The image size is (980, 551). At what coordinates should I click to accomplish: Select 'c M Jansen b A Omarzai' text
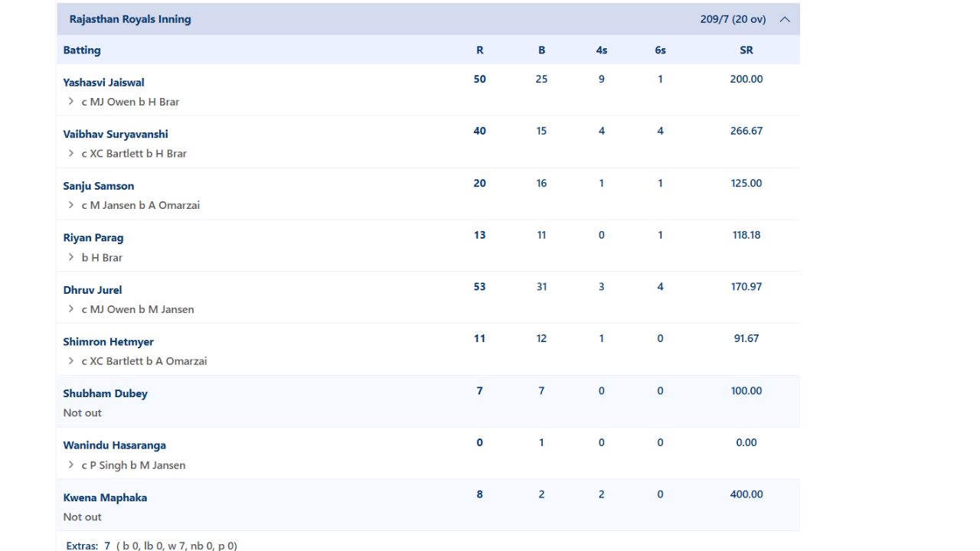tap(141, 205)
